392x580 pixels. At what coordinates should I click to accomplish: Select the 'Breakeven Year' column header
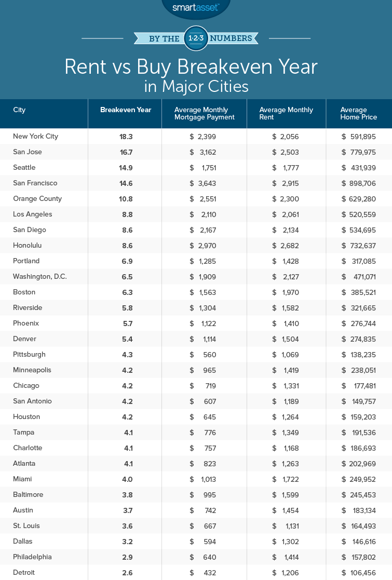126,110
